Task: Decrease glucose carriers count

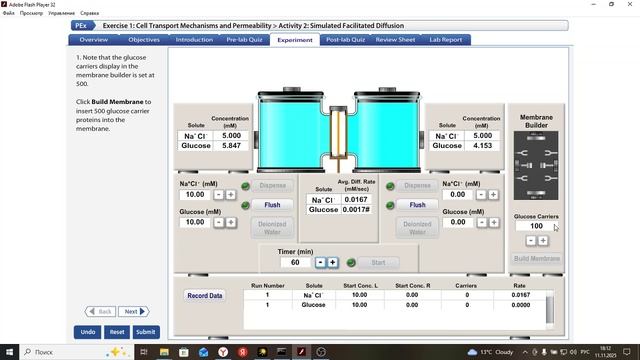Action: point(531,241)
